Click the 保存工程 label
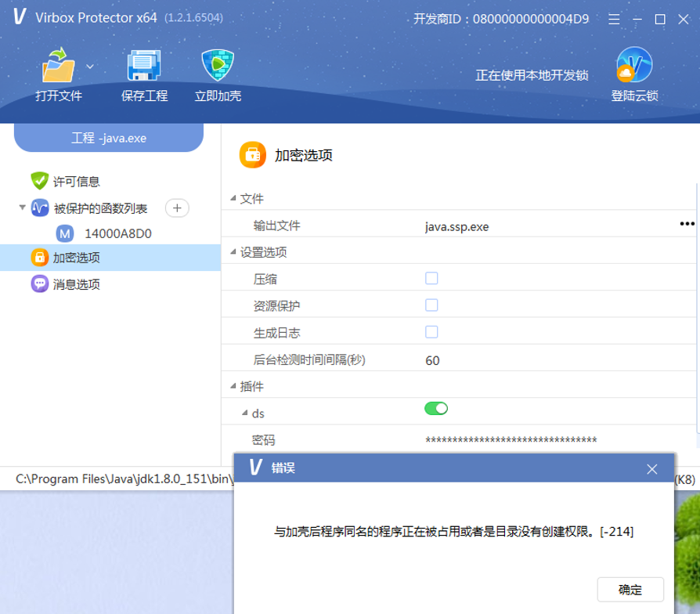The image size is (700, 614). [x=144, y=96]
